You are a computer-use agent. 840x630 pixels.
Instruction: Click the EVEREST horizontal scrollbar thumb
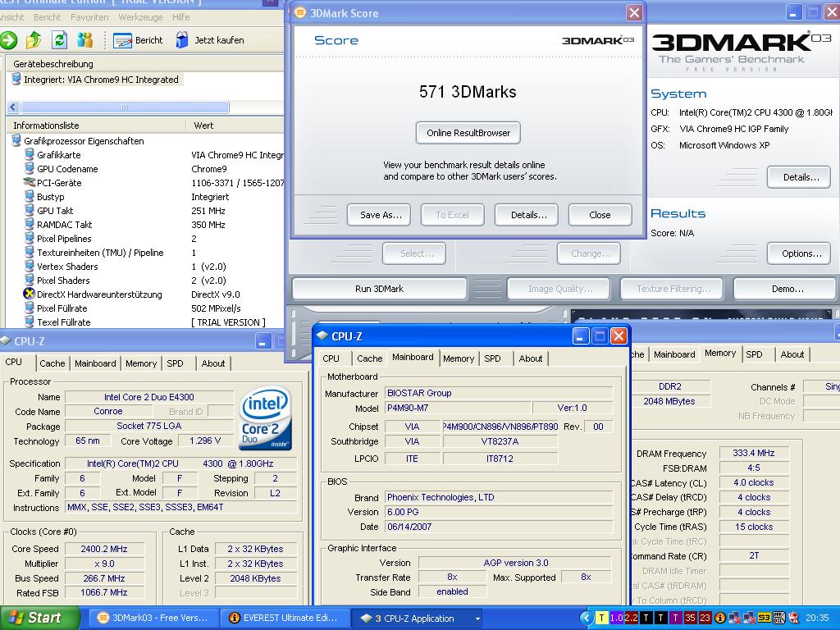(125, 107)
